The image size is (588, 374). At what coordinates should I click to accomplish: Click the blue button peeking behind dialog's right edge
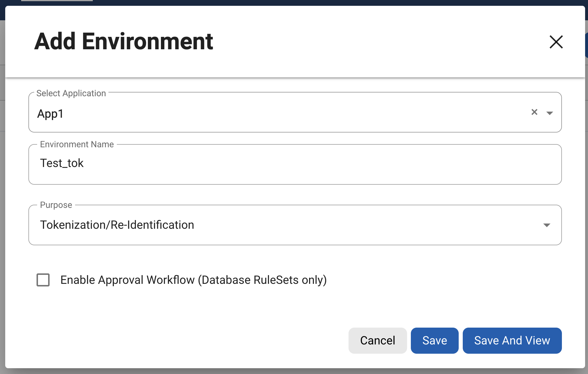pos(587,45)
